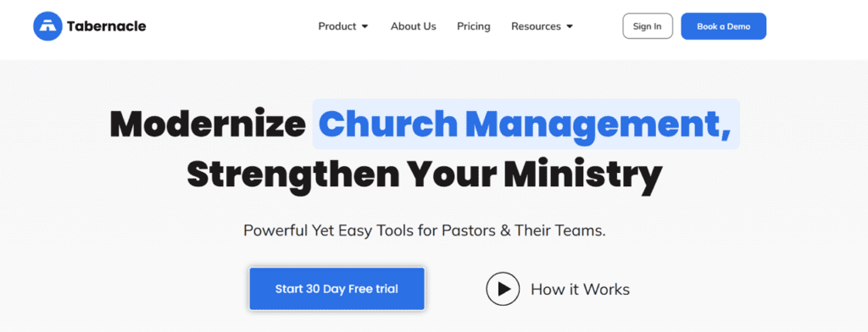Open the Resources menu label
Viewport: 868px width, 332px height.
(536, 26)
